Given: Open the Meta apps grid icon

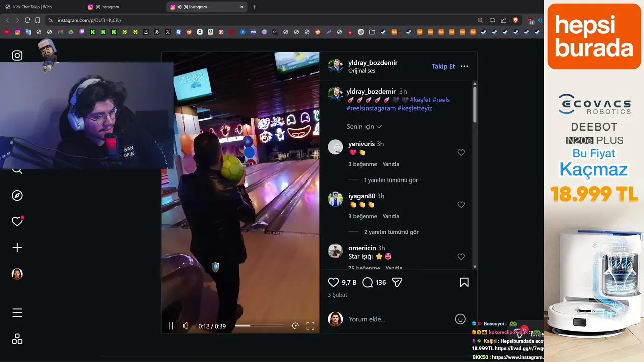Looking at the screenshot, I should tap(17, 339).
